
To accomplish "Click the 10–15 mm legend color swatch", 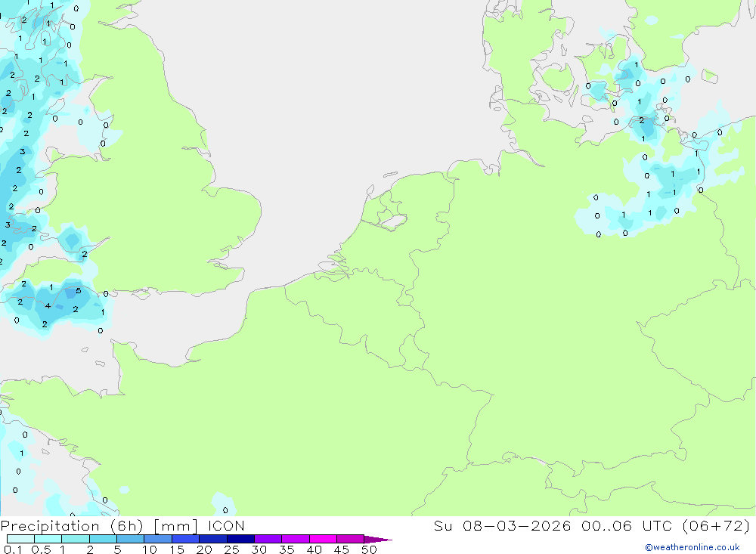I will click(158, 539).
